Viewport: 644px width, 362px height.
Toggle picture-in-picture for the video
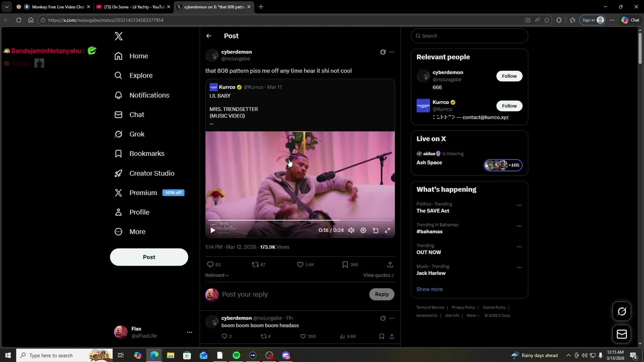click(375, 230)
